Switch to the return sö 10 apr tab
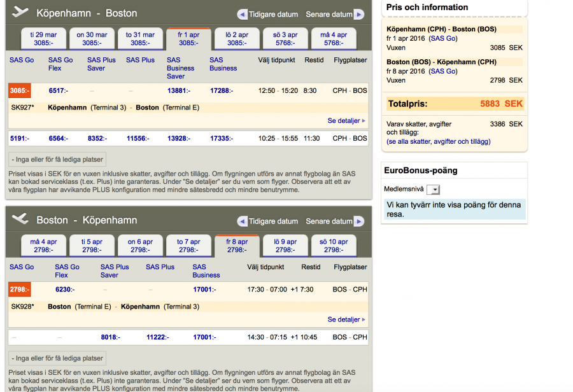573x392 pixels. pos(334,246)
